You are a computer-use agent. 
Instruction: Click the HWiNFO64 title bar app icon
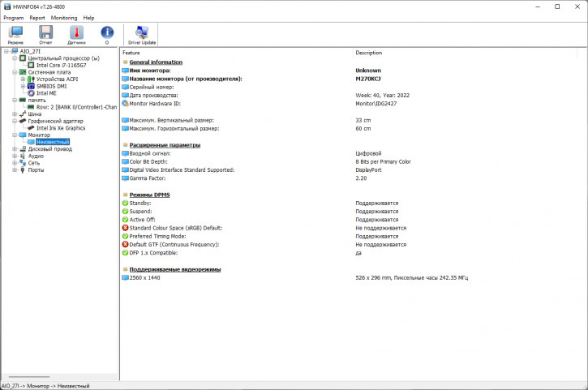coord(7,6)
